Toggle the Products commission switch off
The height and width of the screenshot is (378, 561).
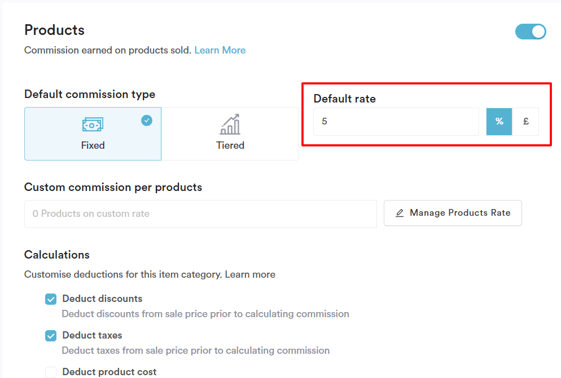pos(530,32)
